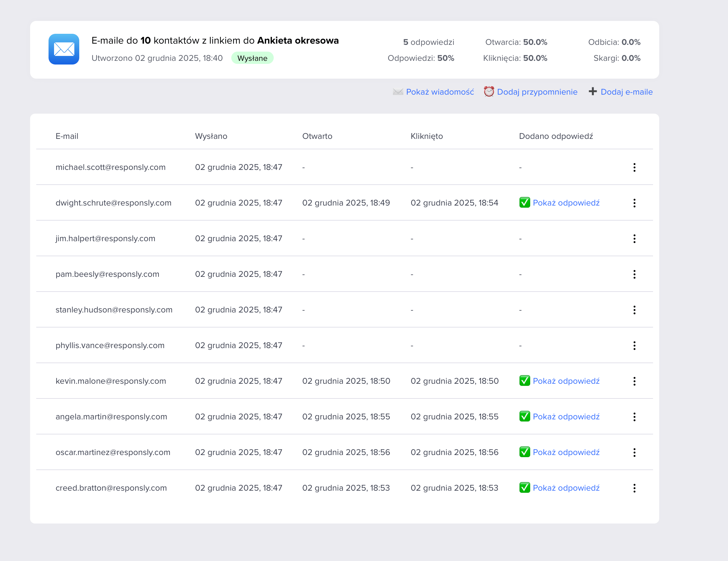This screenshot has height=561, width=728.
Task: Show creed.bratton's response via Pokaż odpowiedź
Action: (x=566, y=488)
